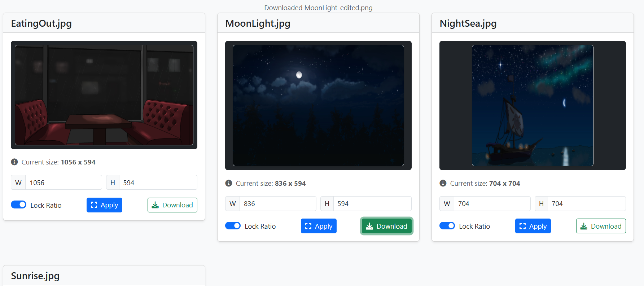
Task: Click the download arrow icon on EatingOut card
Action: [x=155, y=205]
